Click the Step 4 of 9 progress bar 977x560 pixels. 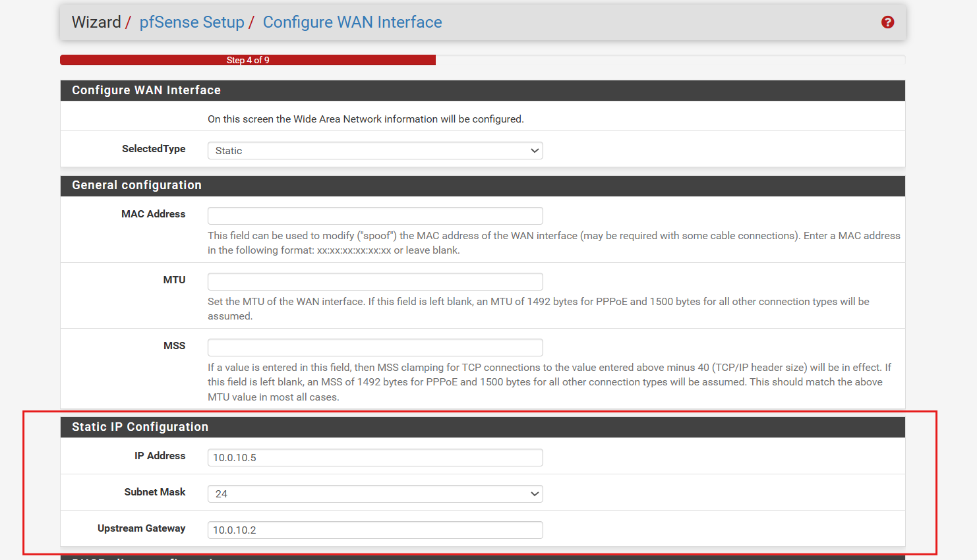click(248, 60)
